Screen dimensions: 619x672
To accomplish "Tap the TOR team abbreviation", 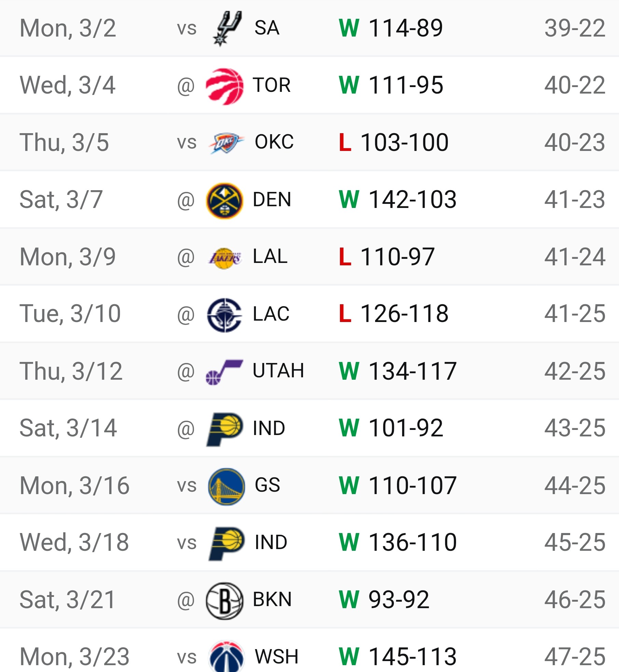I will coord(272,85).
